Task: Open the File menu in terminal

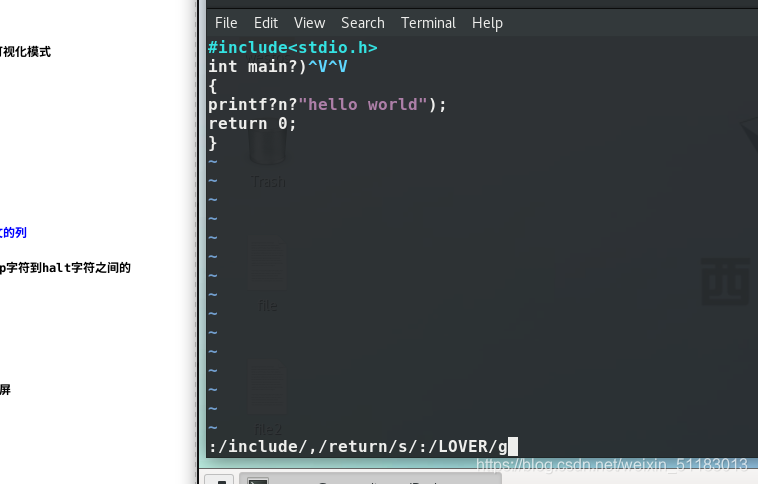Action: (226, 23)
